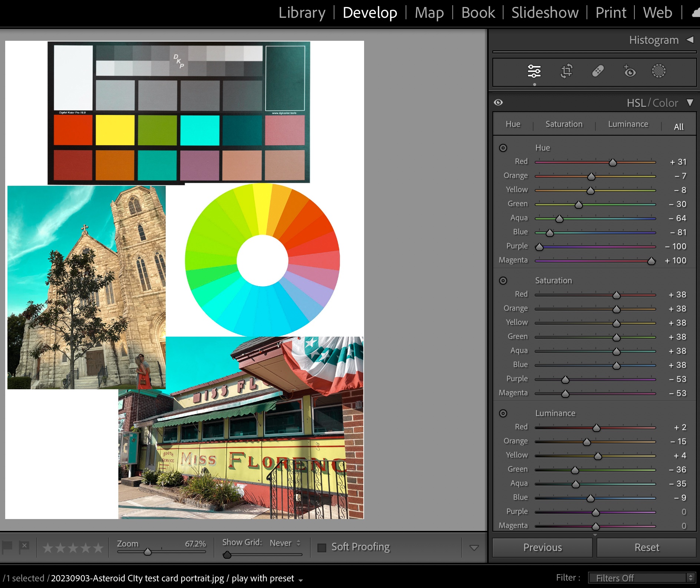Click the Hue Blue value − 81
Image resolution: width=700 pixels, height=588 pixels.
click(x=678, y=232)
